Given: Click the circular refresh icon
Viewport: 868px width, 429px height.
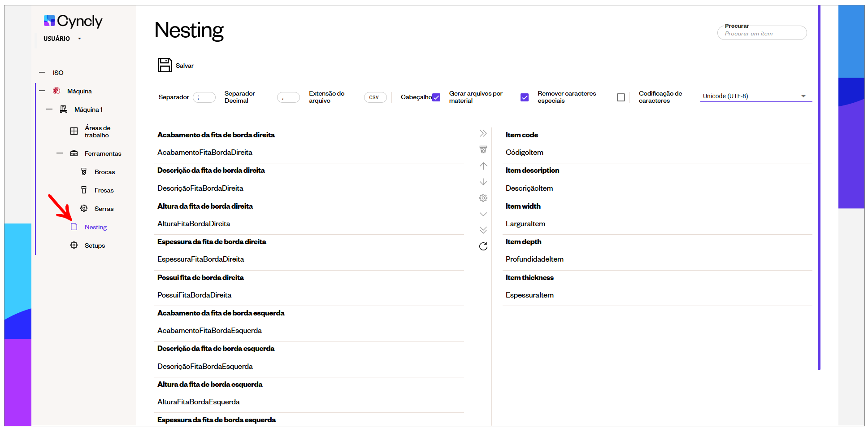Looking at the screenshot, I should tap(483, 246).
